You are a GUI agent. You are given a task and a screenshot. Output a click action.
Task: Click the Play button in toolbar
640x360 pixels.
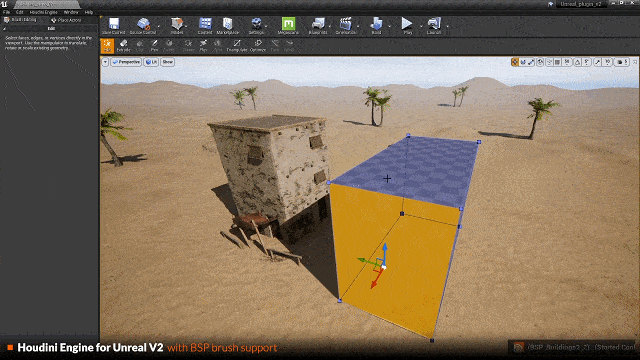tap(407, 26)
